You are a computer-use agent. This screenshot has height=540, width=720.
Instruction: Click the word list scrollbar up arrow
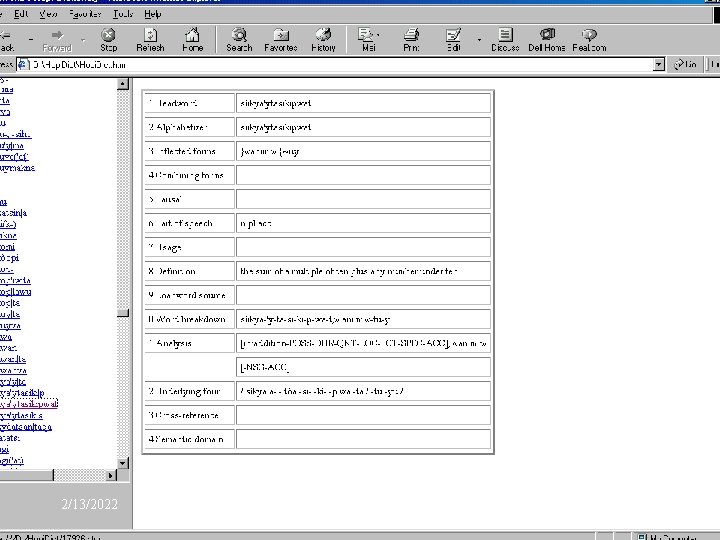coord(123,84)
